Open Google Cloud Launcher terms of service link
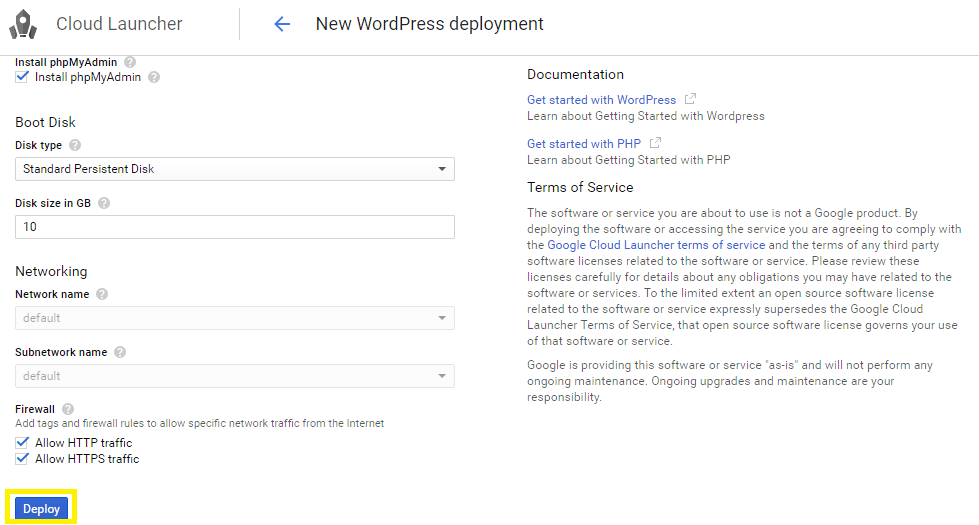Viewport: 979px width, 525px height. coord(656,245)
